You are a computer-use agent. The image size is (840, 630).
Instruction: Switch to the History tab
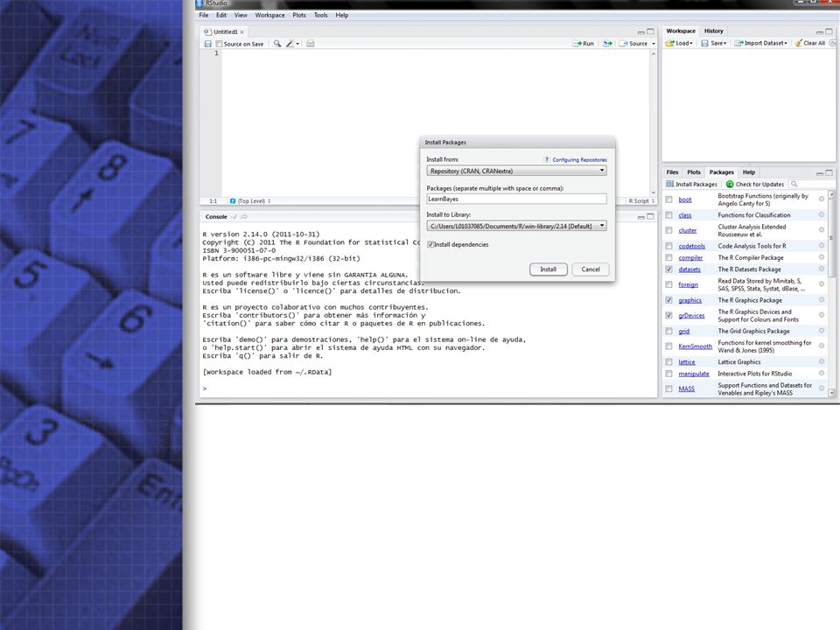(714, 31)
